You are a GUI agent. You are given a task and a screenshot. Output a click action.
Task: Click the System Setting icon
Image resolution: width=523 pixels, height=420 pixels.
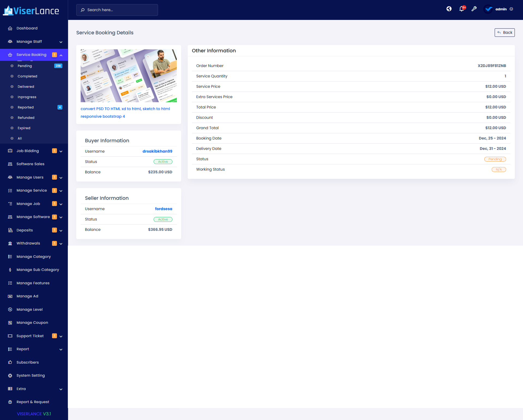coord(10,376)
